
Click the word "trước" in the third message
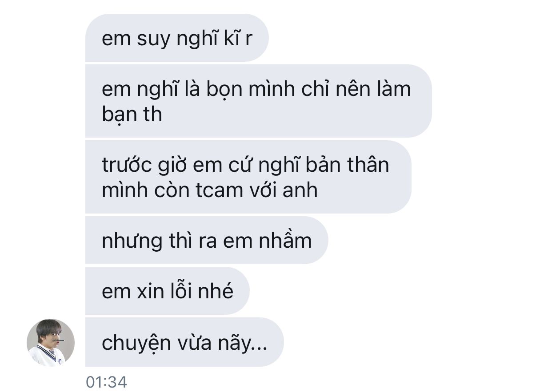128,165
